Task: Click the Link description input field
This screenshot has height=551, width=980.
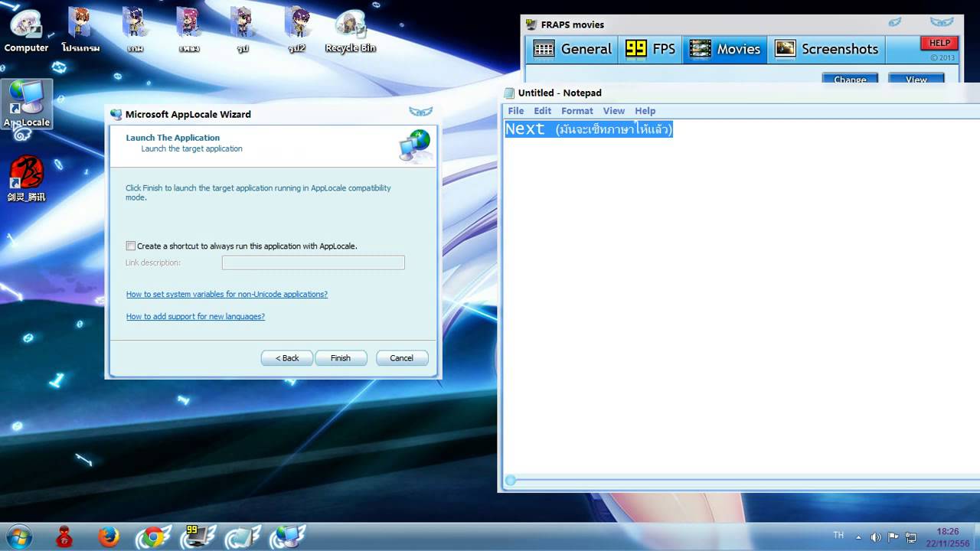Action: click(x=313, y=262)
